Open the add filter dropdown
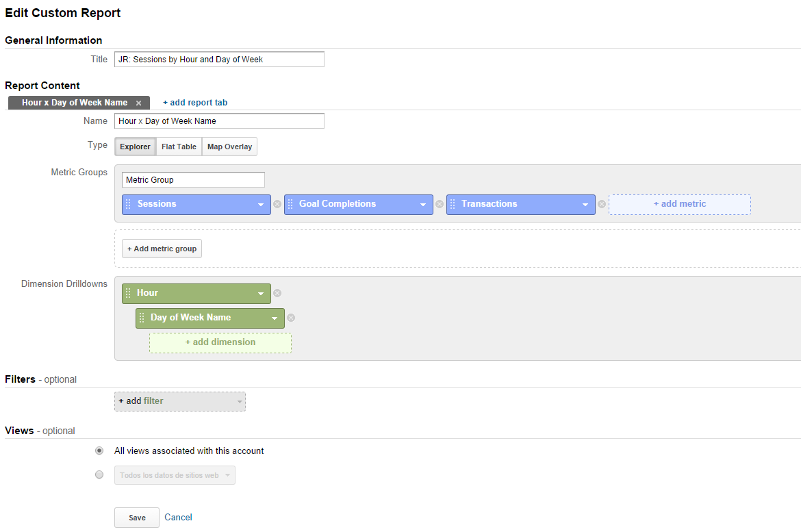The image size is (801, 532). tap(179, 401)
